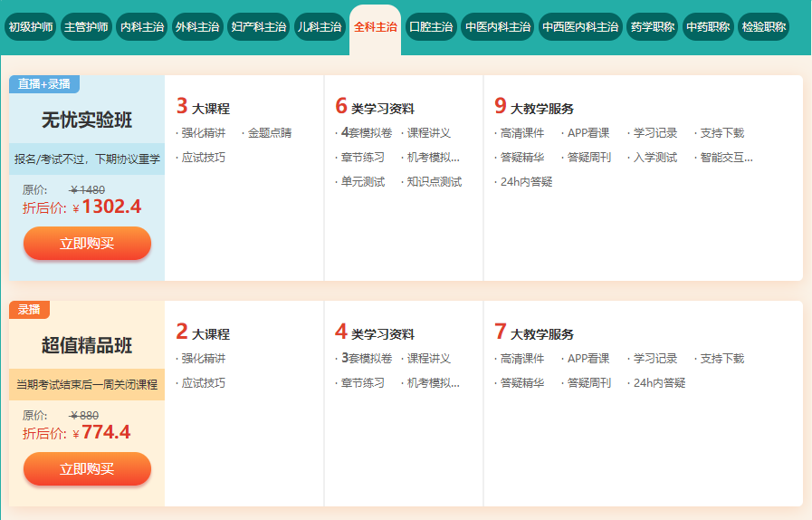Click the active 全科主治 tab
This screenshot has height=520, width=812.
pos(375,27)
